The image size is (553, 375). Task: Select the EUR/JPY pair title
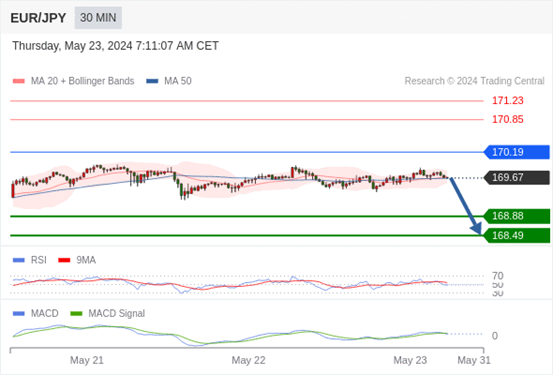tap(38, 18)
